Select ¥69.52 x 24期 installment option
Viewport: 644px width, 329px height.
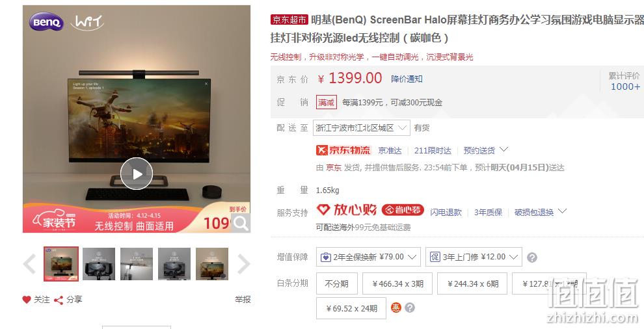351,308
